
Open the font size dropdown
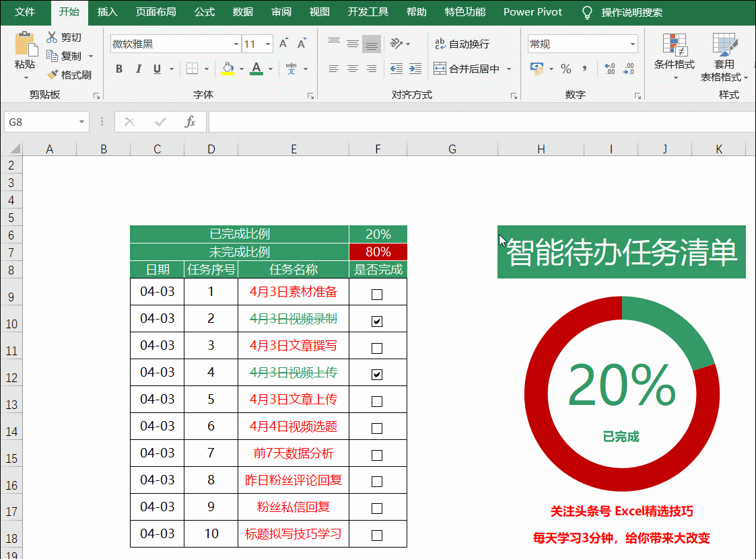tap(268, 44)
